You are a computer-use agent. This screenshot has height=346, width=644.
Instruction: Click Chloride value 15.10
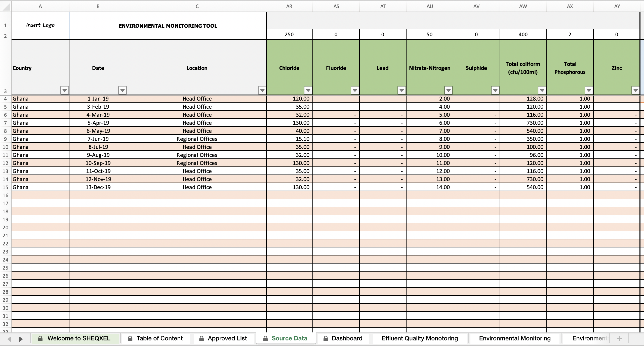[290, 139]
